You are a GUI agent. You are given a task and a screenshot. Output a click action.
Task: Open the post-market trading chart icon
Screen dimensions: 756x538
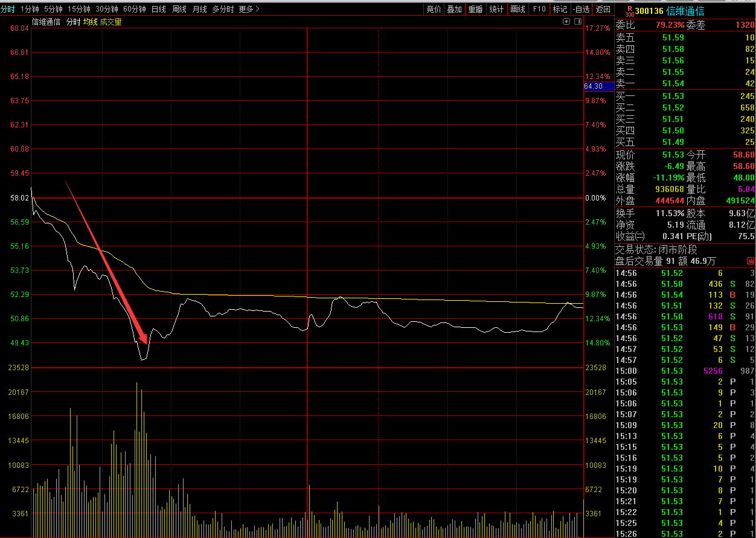751,261
